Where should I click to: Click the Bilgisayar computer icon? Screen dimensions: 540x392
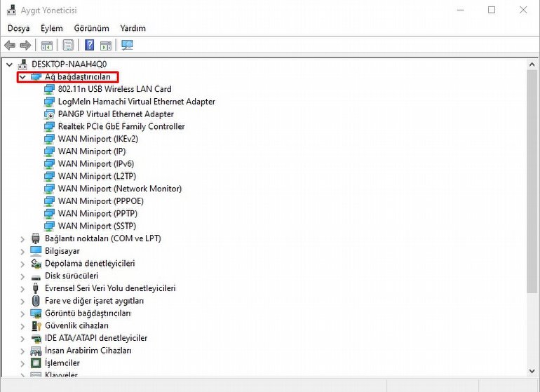point(36,251)
